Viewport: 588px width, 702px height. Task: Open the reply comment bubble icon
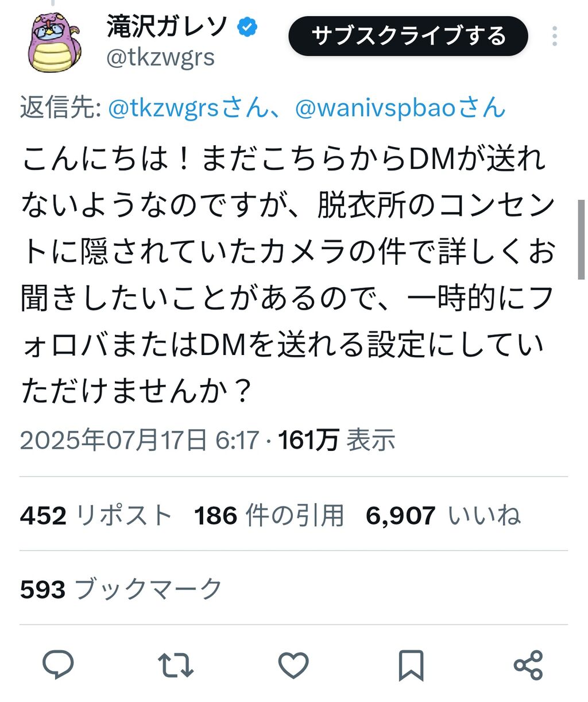coord(58,665)
